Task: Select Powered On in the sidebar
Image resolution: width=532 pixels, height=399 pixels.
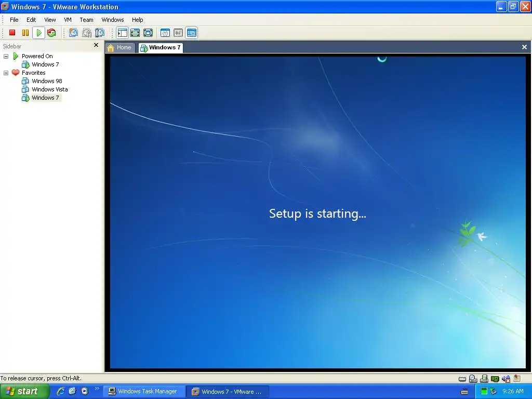Action: tap(37, 56)
